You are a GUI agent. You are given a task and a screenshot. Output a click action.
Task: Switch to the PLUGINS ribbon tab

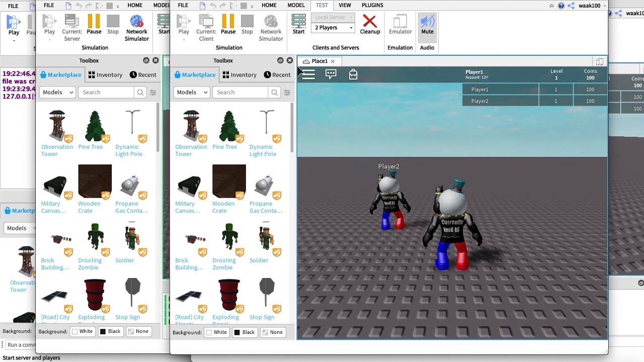coord(372,5)
